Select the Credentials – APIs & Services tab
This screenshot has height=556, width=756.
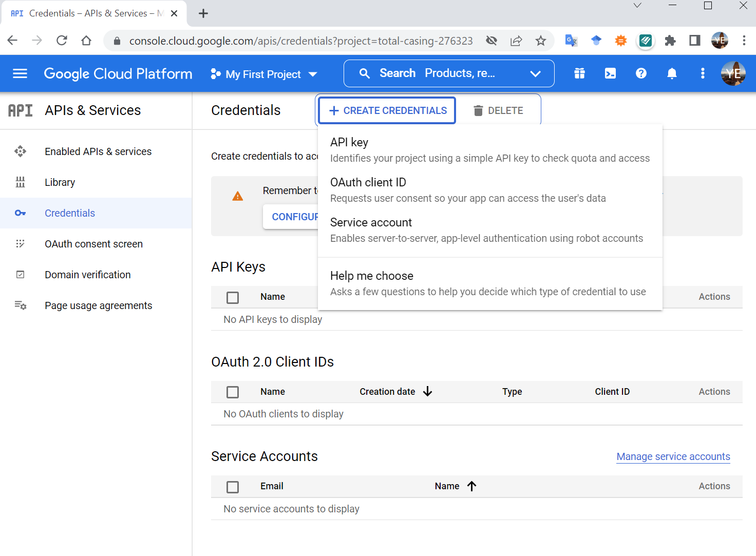pyautogui.click(x=93, y=13)
